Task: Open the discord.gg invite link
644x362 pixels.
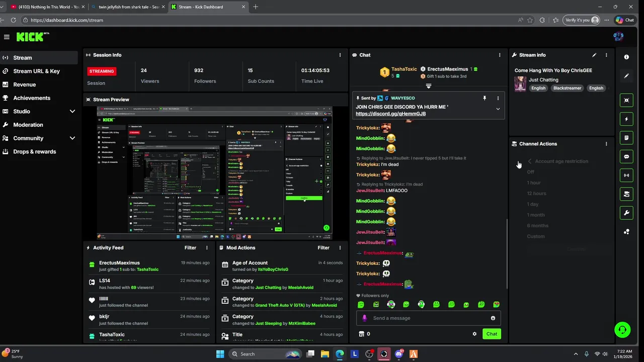Action: (x=390, y=114)
